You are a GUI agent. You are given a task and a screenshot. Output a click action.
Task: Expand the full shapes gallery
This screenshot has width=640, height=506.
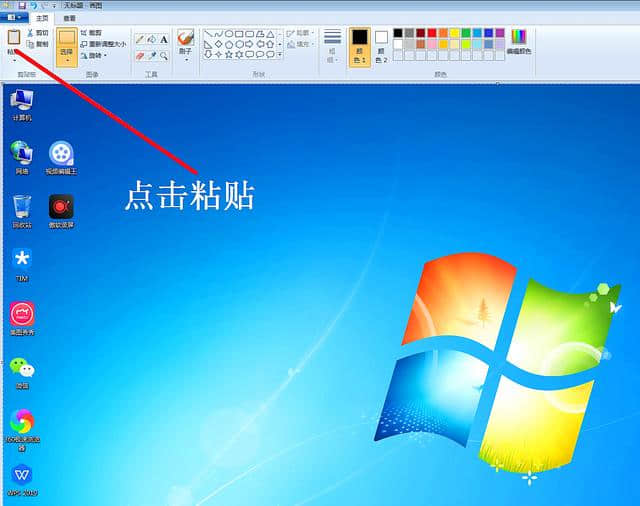coord(280,54)
